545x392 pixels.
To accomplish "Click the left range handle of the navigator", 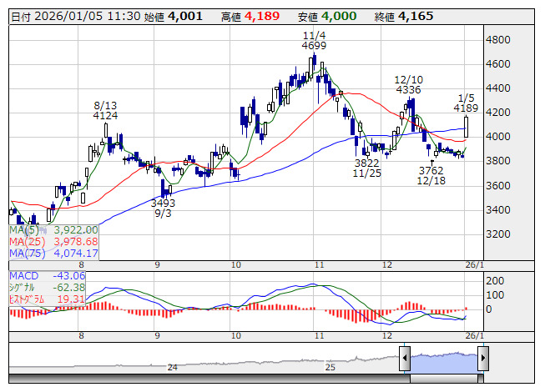I will 405,359.
